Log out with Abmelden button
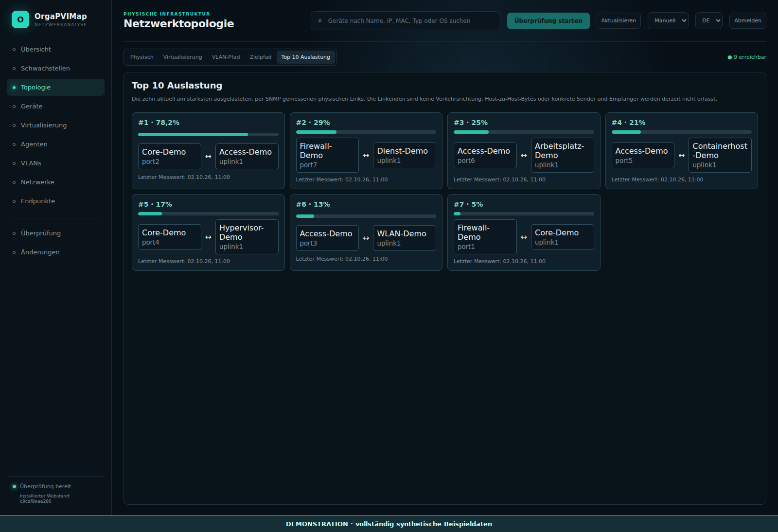 (748, 21)
